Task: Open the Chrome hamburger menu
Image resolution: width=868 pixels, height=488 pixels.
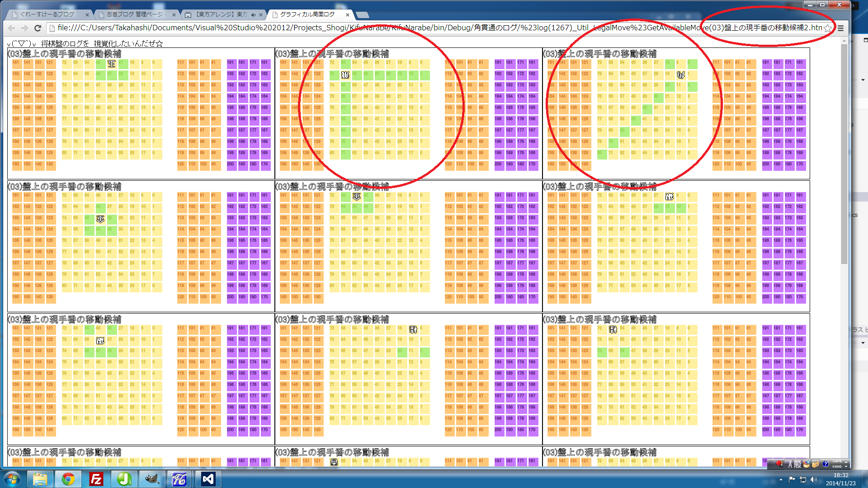Action: [840, 28]
